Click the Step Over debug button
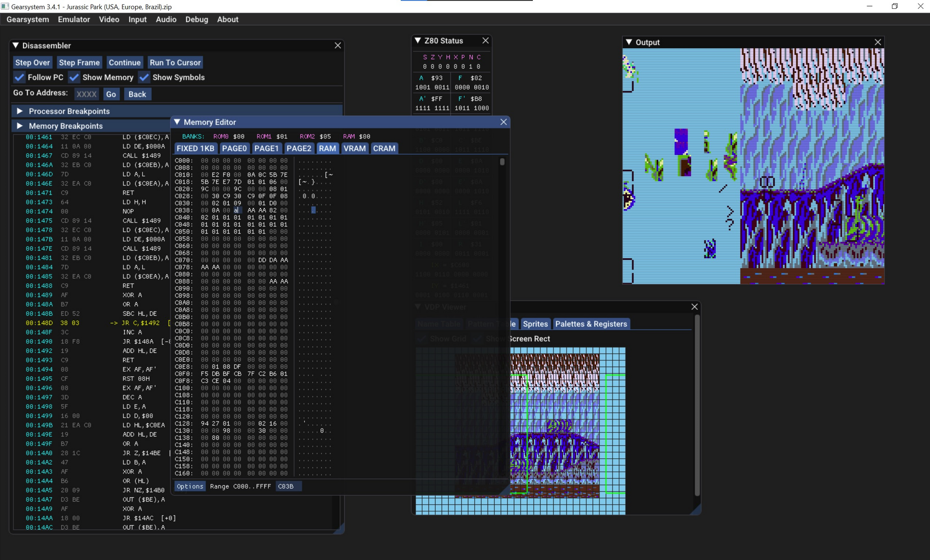Image resolution: width=930 pixels, height=560 pixels. 33,62
